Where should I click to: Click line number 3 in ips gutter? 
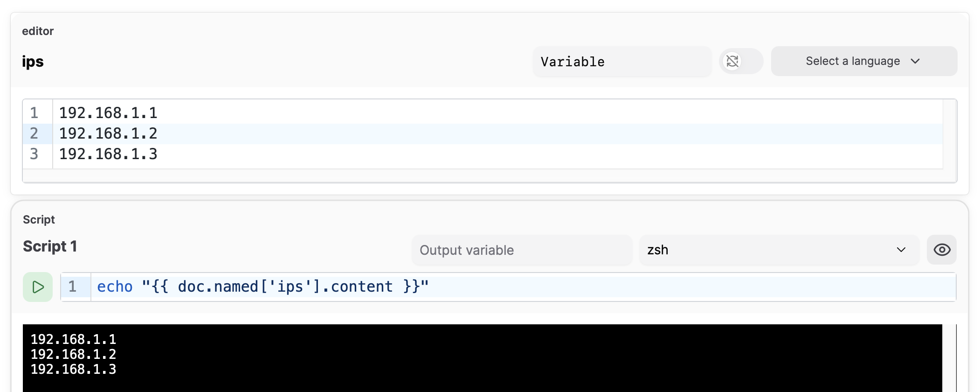[x=34, y=154]
